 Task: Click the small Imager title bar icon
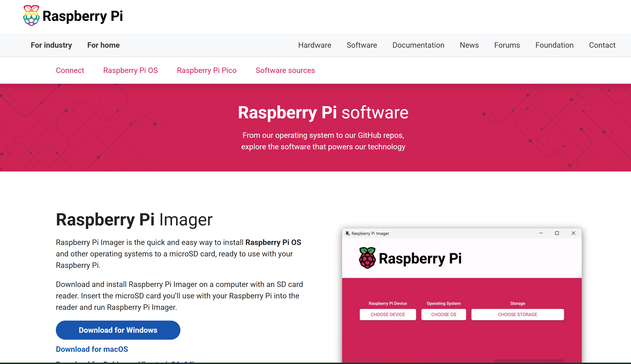pos(347,233)
